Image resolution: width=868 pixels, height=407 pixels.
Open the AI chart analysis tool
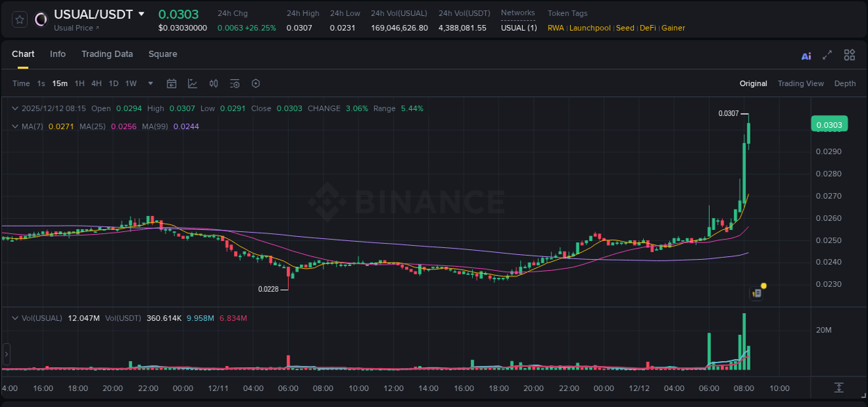click(806, 55)
